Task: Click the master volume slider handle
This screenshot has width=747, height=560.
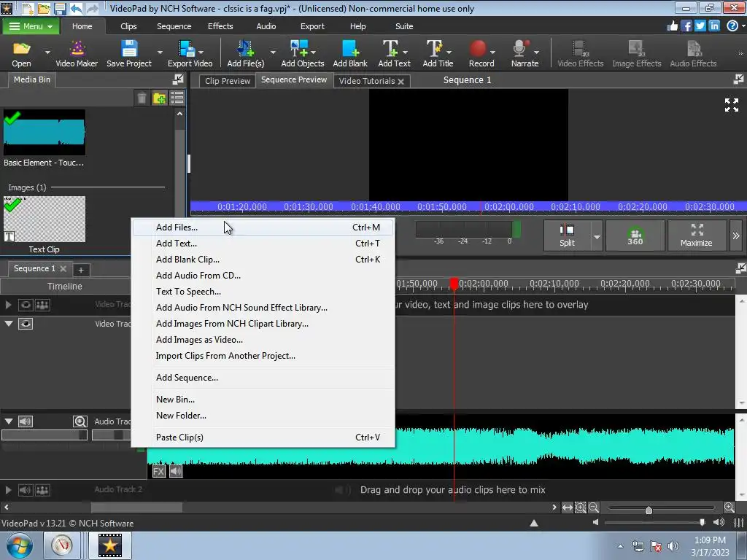Action: point(702,522)
